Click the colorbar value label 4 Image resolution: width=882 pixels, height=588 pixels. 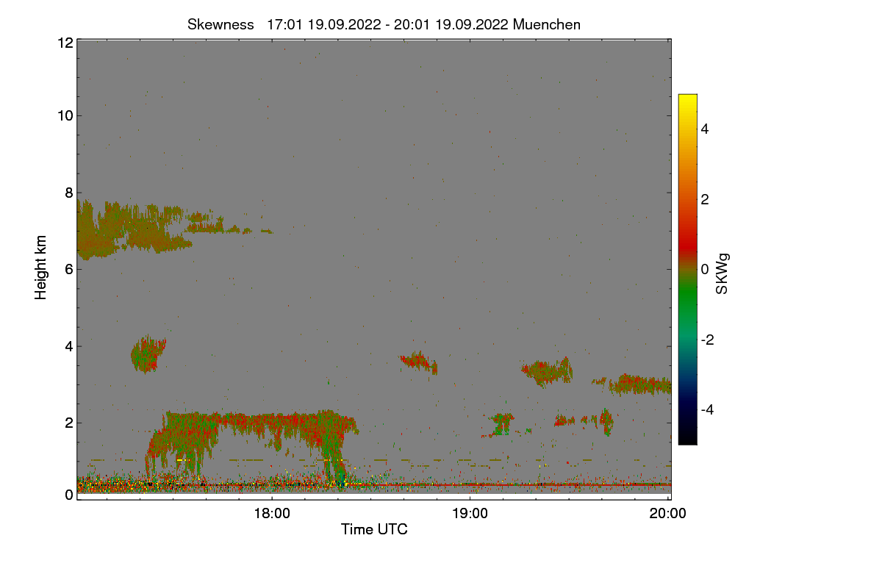click(705, 129)
